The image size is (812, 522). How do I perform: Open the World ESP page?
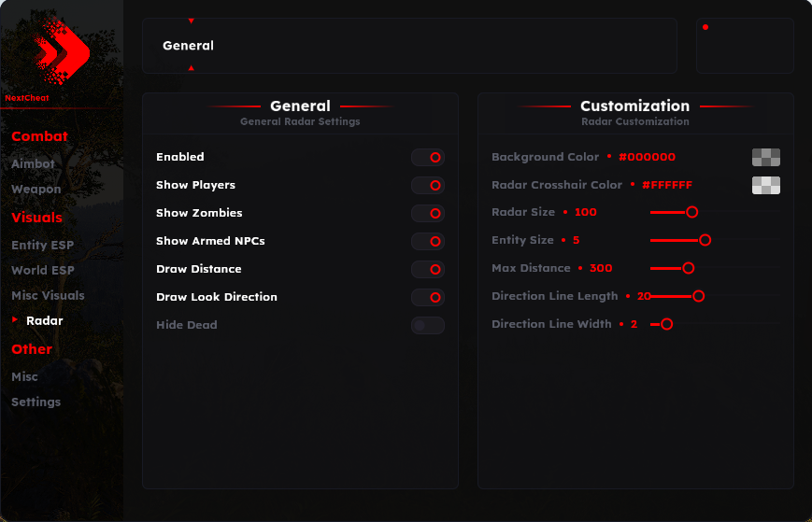pyautogui.click(x=43, y=270)
